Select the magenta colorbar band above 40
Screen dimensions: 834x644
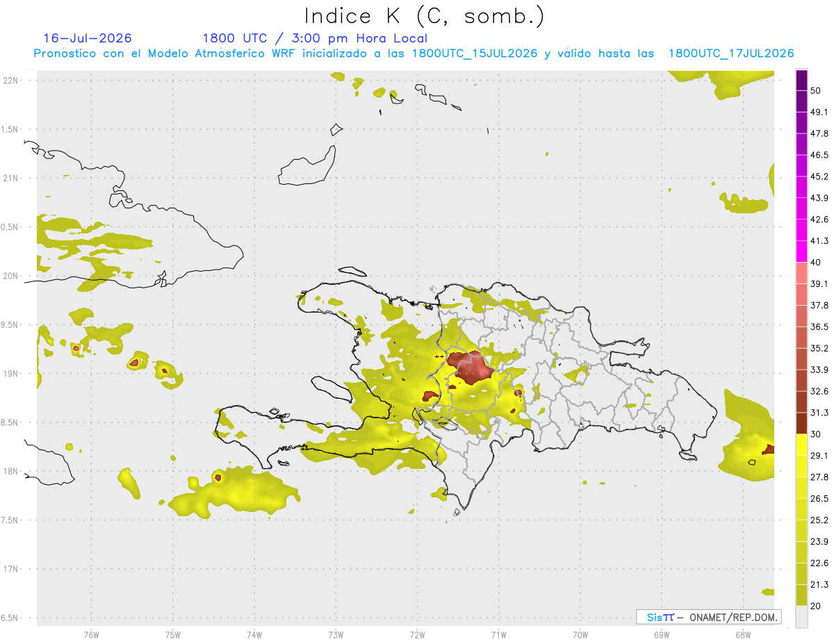[x=801, y=251]
